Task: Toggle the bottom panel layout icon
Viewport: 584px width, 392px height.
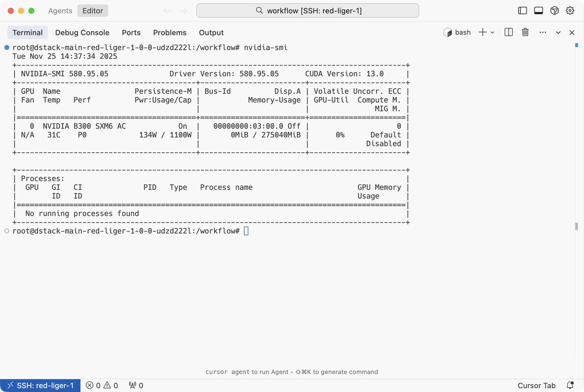Action: (x=539, y=11)
